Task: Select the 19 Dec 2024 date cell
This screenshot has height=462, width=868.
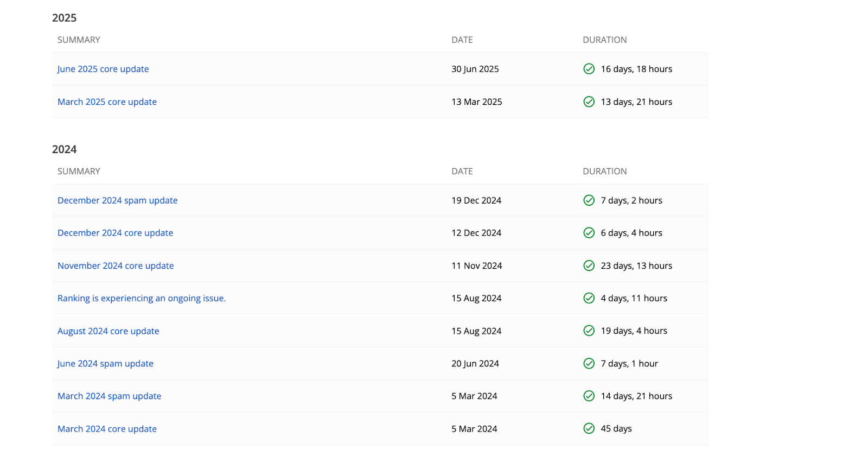Action: tap(476, 200)
